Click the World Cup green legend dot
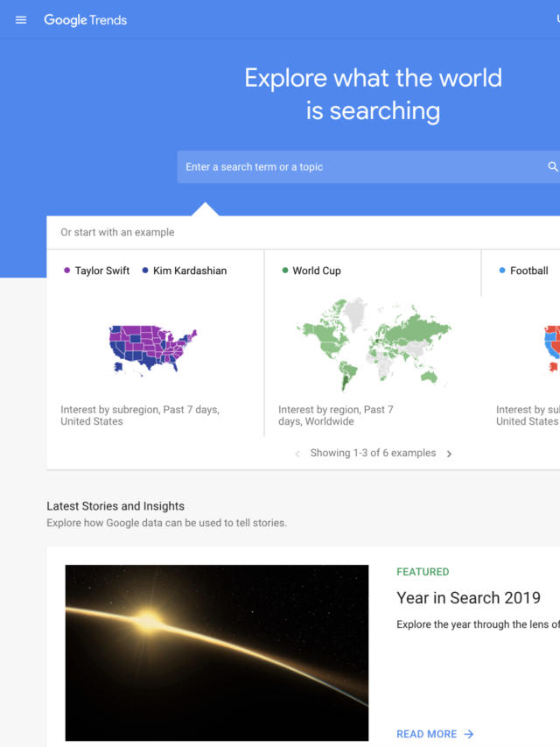 (284, 271)
